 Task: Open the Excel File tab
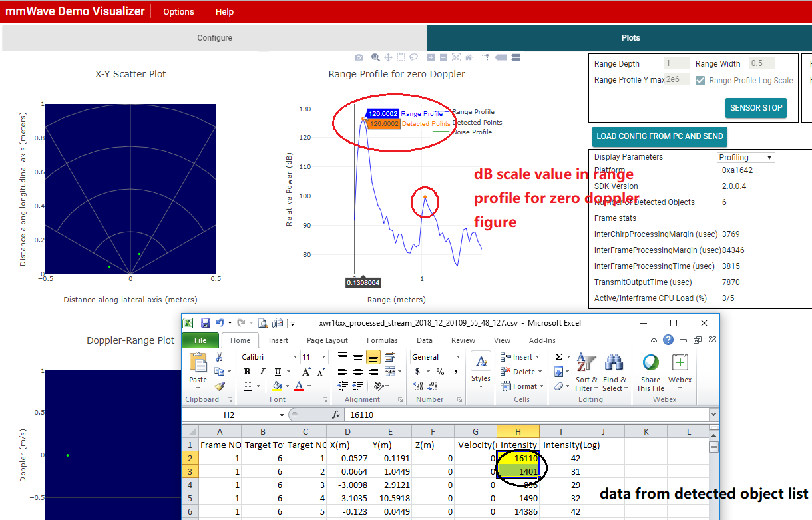[200, 340]
